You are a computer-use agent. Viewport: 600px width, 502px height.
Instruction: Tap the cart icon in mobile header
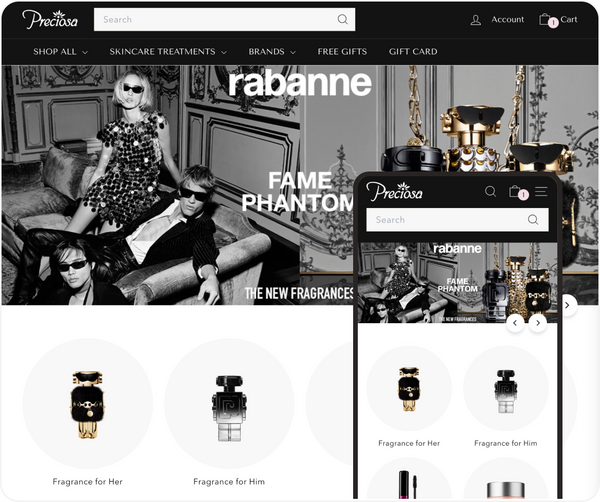coord(516,191)
